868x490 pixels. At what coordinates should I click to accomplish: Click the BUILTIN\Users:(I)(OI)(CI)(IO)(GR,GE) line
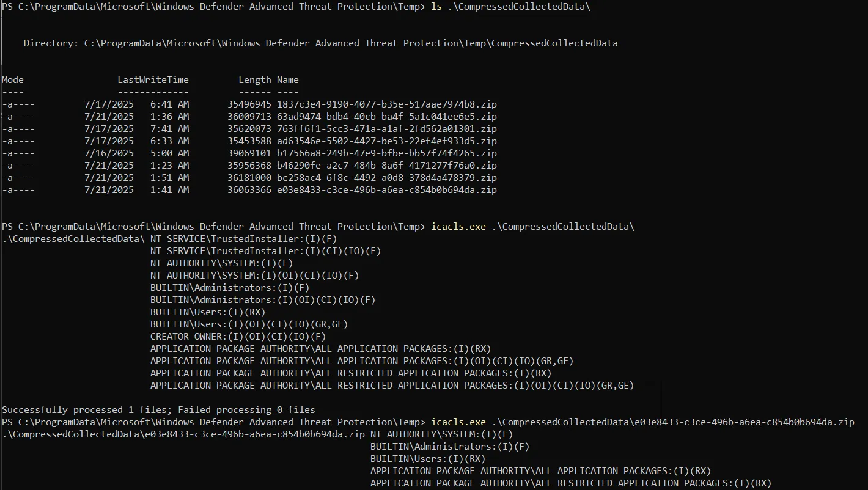(249, 324)
